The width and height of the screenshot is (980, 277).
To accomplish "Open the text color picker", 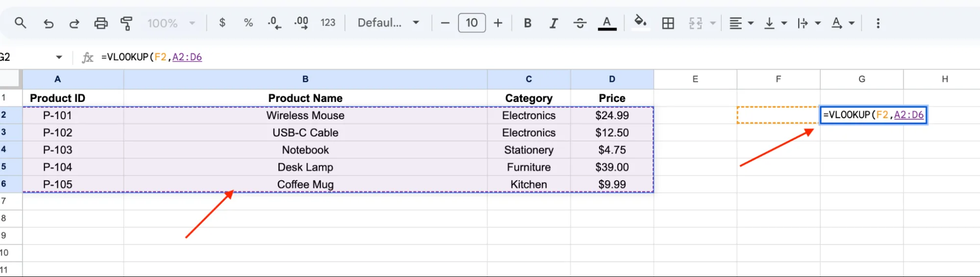I will pyautogui.click(x=607, y=23).
